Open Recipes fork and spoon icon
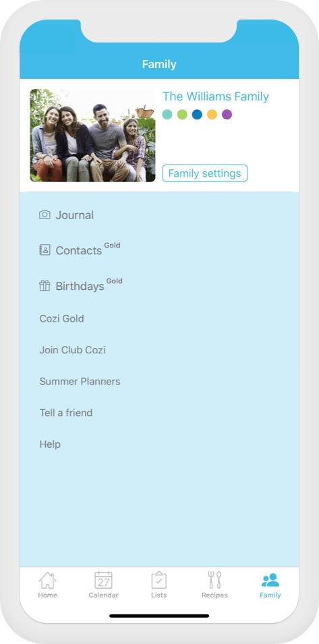 coord(214,580)
